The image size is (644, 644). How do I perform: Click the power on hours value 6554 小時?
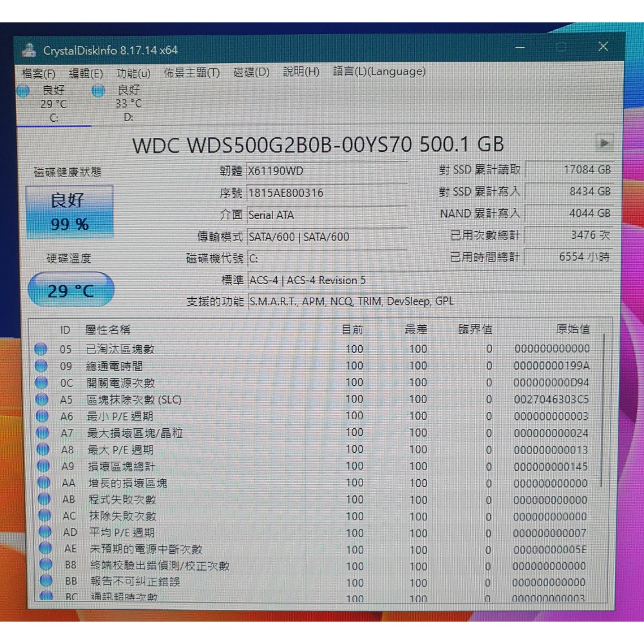[x=569, y=257]
